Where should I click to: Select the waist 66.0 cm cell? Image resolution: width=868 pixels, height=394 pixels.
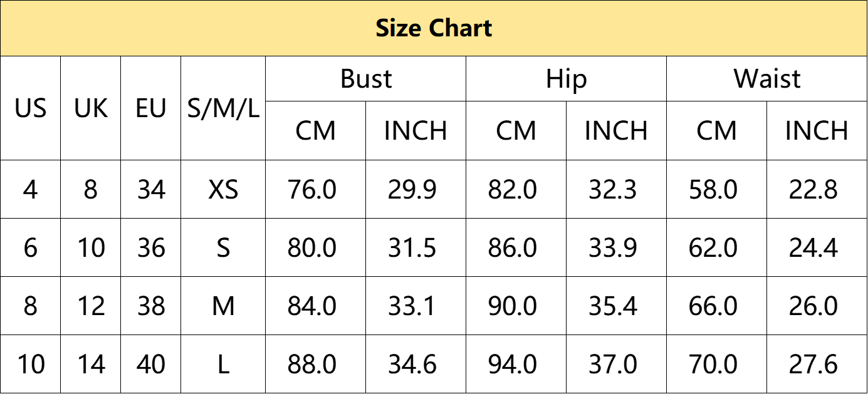click(717, 306)
